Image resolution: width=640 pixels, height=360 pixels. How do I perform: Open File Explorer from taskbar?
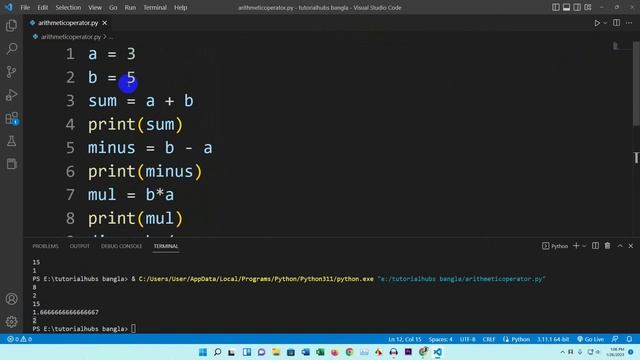[x=276, y=352]
